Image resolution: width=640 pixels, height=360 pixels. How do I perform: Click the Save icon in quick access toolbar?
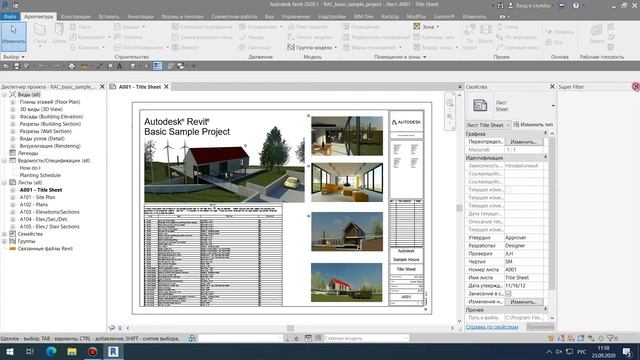(x=16, y=66)
